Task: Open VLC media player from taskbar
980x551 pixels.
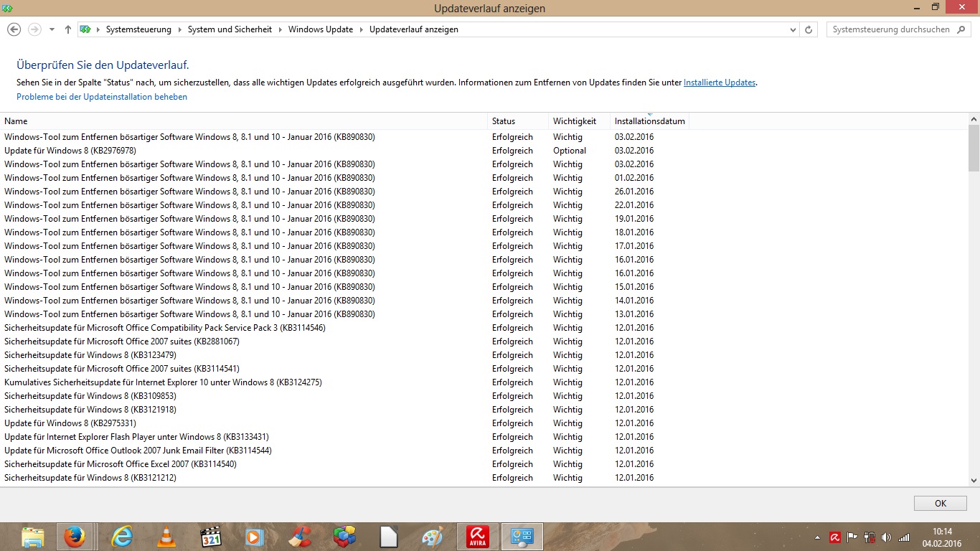Action: point(166,537)
